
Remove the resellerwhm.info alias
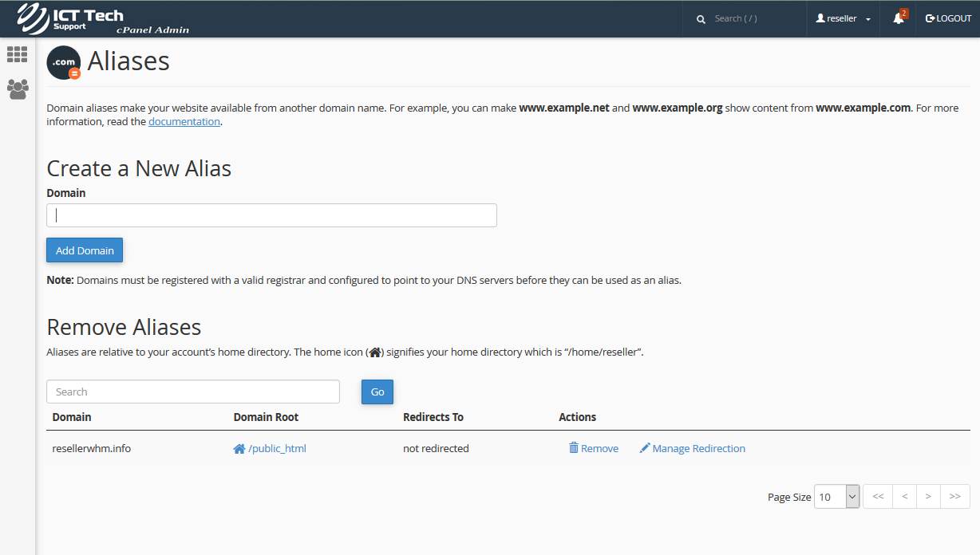coord(594,449)
